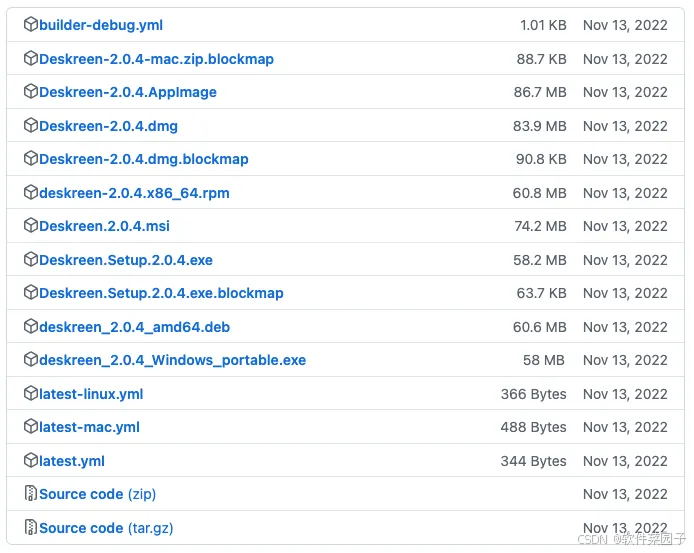Click the 344 Bytes size value
The height and width of the screenshot is (553, 694).
click(533, 461)
